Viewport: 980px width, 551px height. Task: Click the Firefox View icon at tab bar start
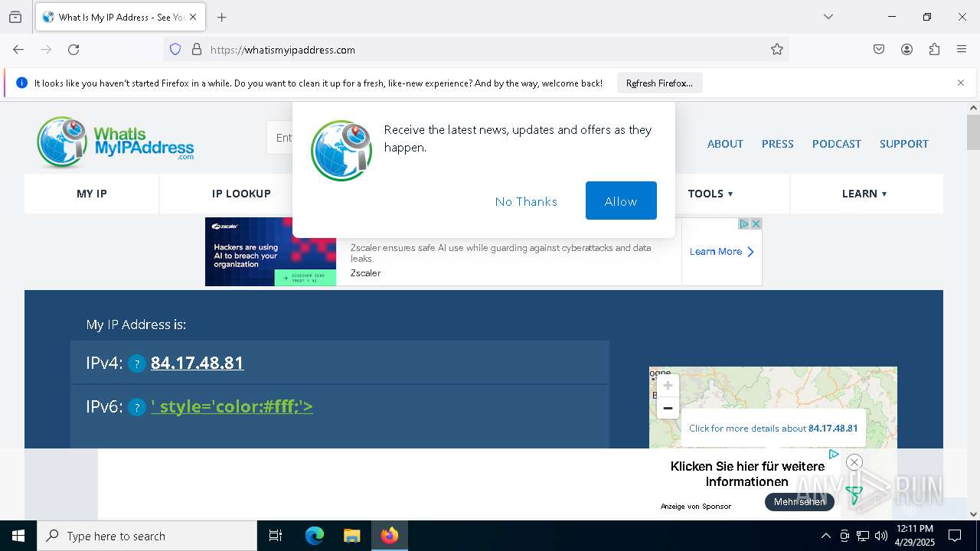15,17
